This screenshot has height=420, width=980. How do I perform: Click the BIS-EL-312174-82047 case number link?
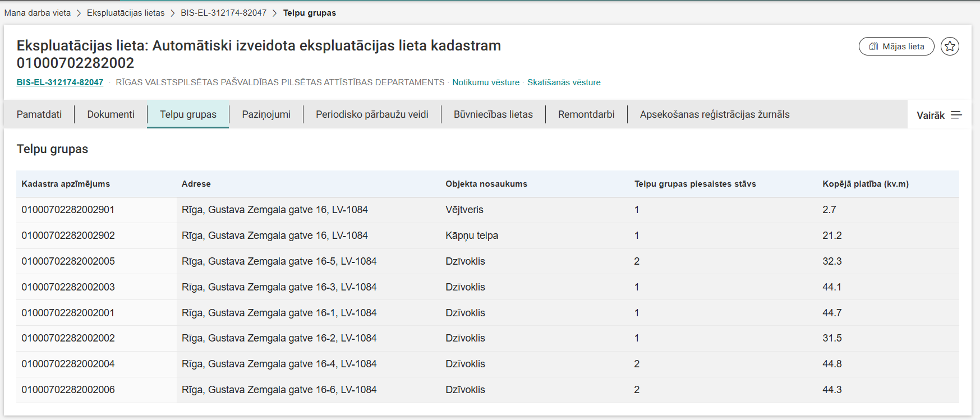pos(60,82)
